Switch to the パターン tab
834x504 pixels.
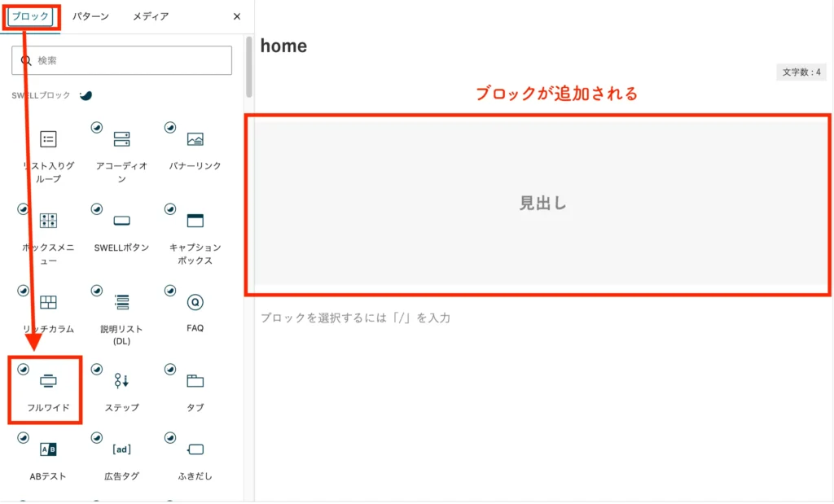(91, 15)
